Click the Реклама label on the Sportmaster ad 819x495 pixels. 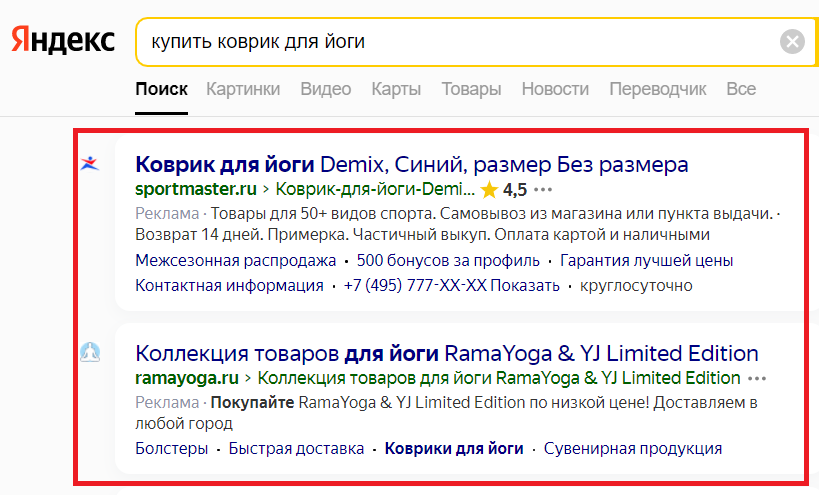pyautogui.click(x=167, y=214)
